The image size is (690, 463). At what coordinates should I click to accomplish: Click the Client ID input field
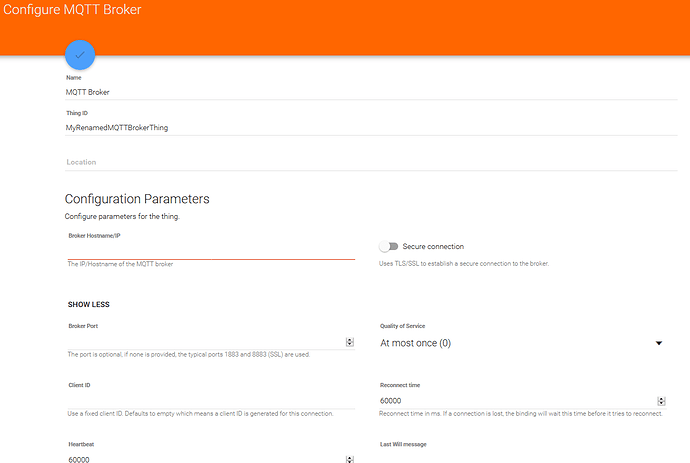click(x=211, y=401)
